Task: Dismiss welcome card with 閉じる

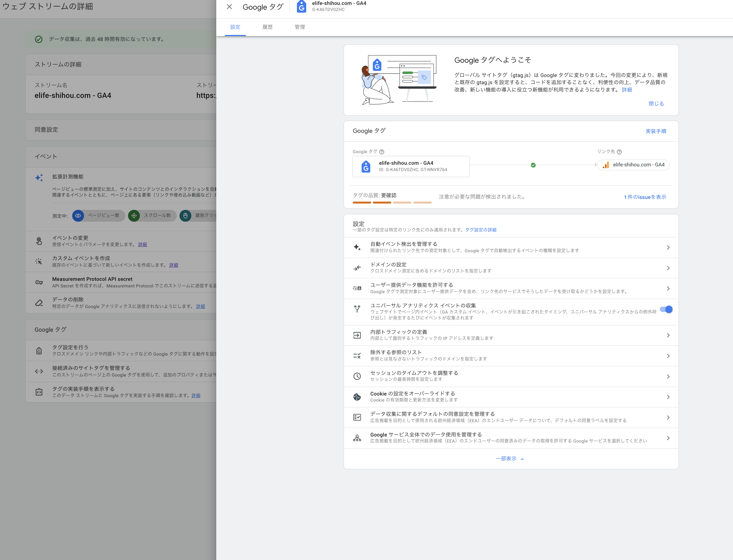Action: coord(656,104)
